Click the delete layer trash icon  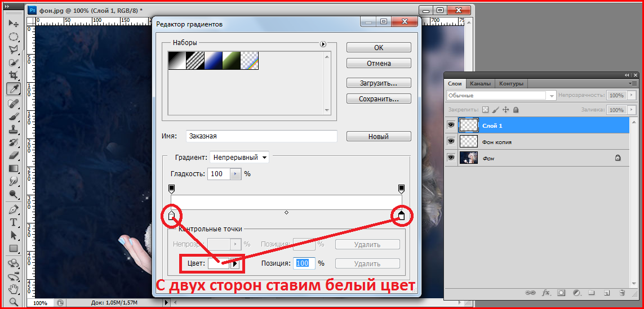point(622,293)
